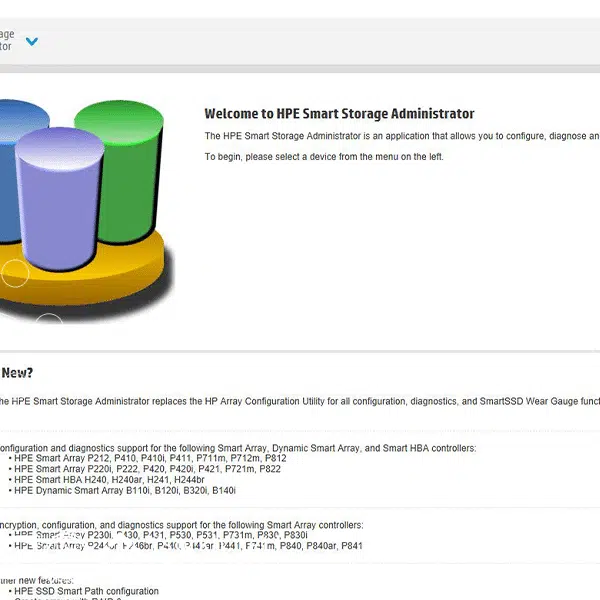Image resolution: width=600 pixels, height=600 pixels.
Task: Click the What's New? section heading
Action: [x=17, y=373]
